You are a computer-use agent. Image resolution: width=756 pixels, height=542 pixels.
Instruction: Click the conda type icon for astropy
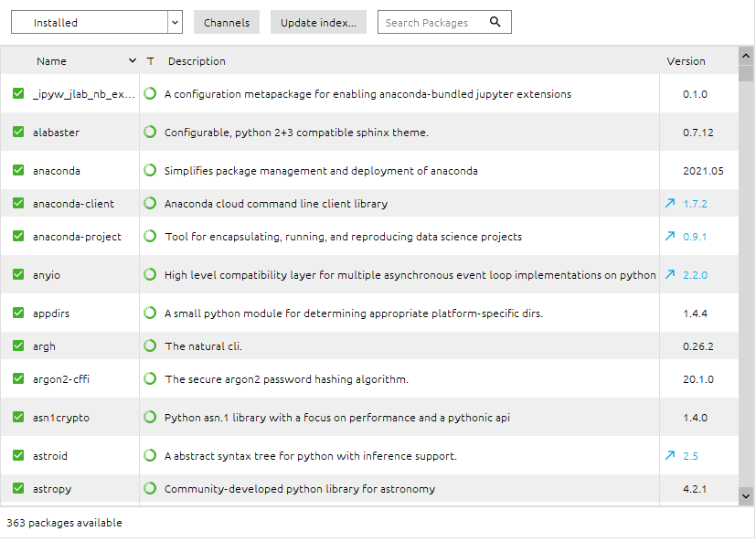(150, 488)
